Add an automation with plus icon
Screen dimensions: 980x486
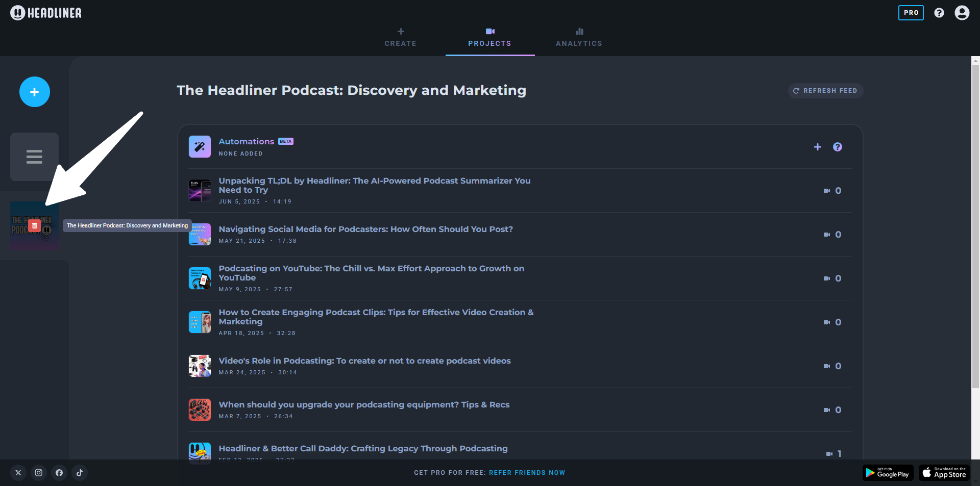818,147
